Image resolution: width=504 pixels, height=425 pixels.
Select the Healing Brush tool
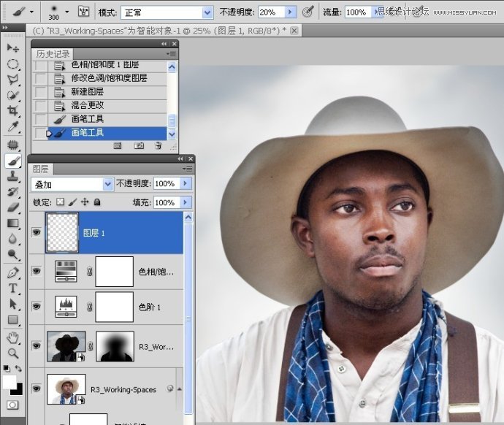tap(13, 145)
